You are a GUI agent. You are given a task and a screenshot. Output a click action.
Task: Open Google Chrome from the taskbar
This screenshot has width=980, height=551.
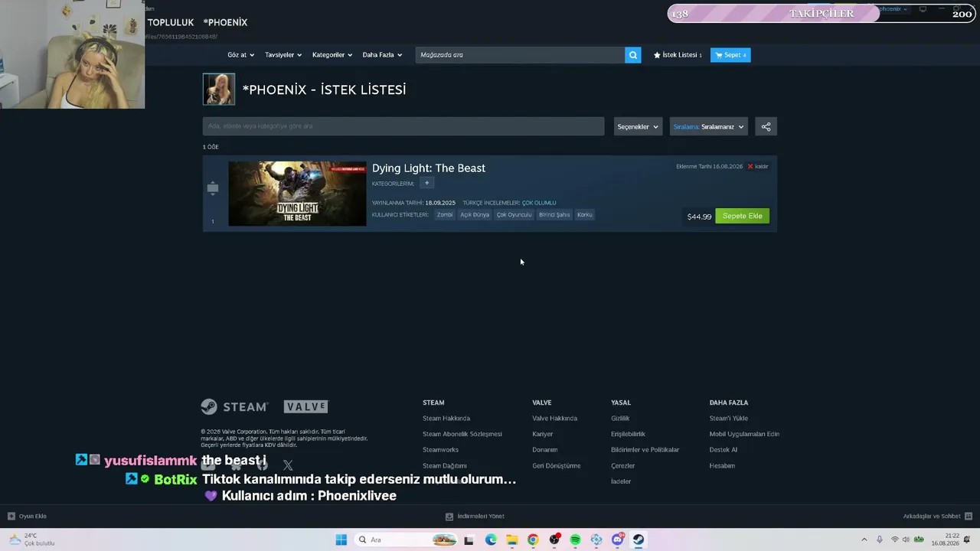(533, 540)
